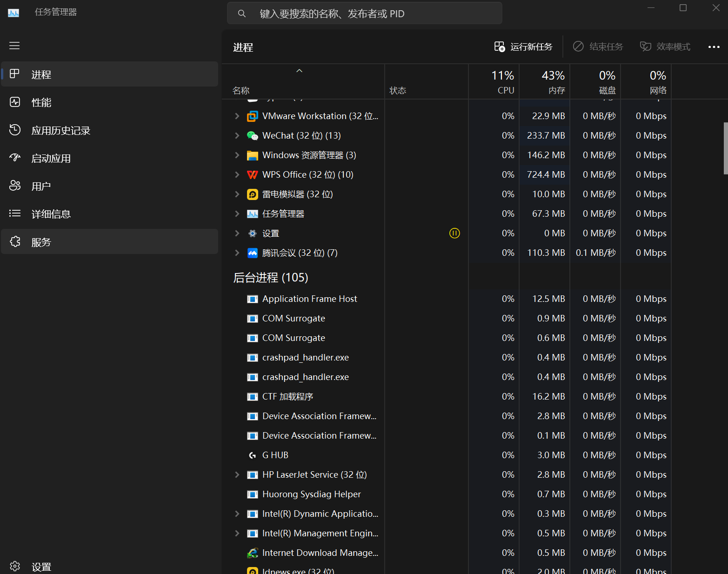Expand the 雷电模拟器 process group
728x574 pixels.
click(x=237, y=194)
